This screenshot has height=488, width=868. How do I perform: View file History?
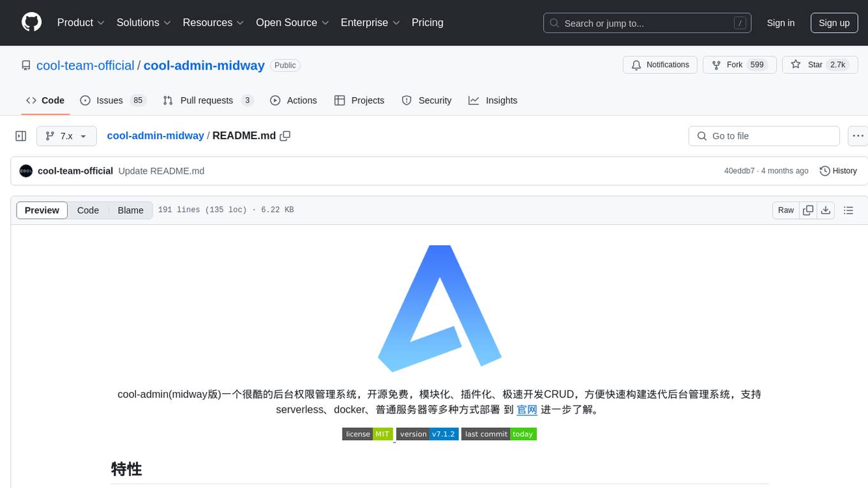point(838,171)
